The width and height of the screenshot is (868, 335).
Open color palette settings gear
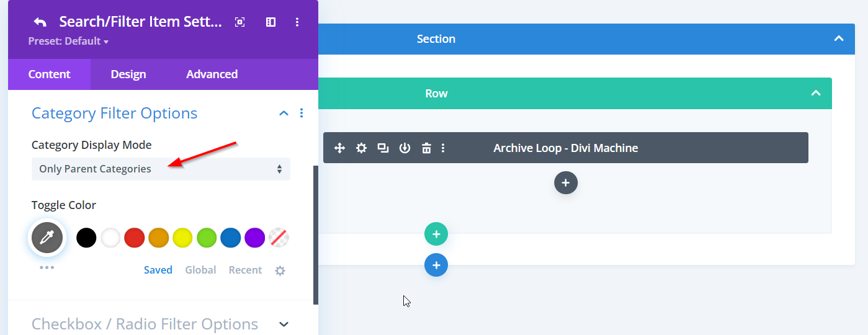(280, 270)
